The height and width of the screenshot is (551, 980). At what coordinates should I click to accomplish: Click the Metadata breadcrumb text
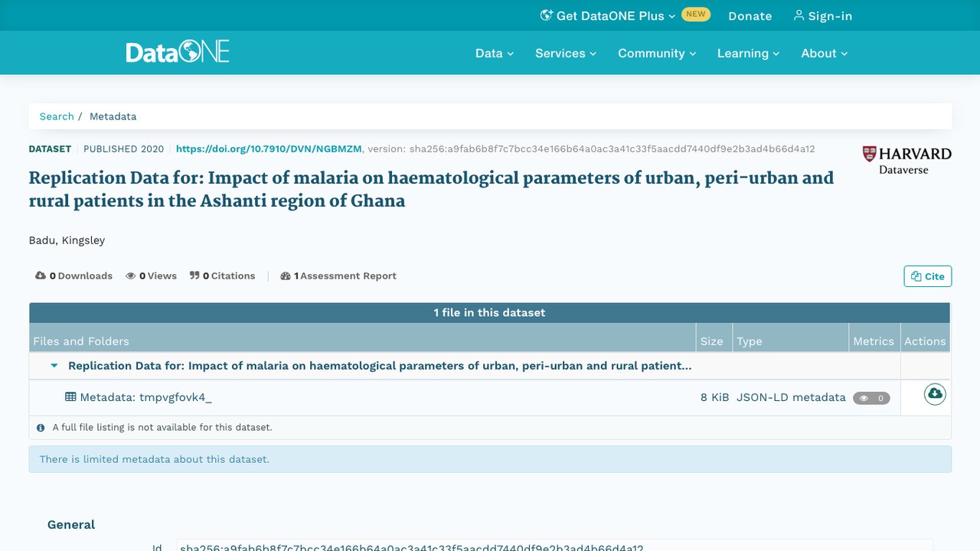[113, 116]
